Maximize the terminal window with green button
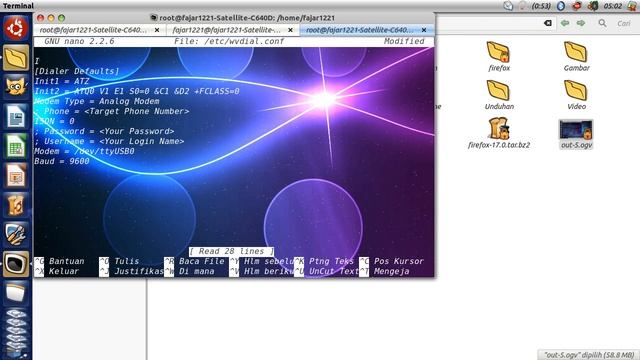 (x=61, y=18)
